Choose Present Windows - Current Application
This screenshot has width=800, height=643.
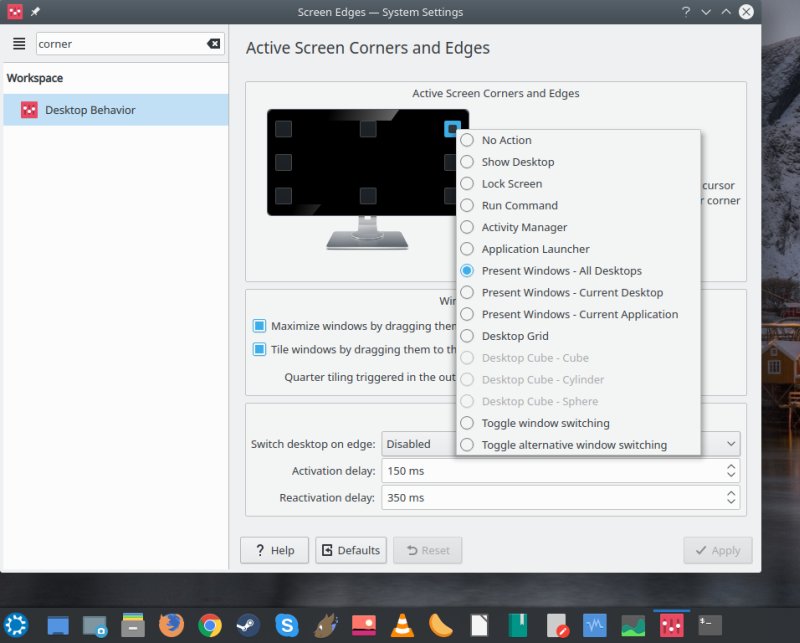pos(578,314)
